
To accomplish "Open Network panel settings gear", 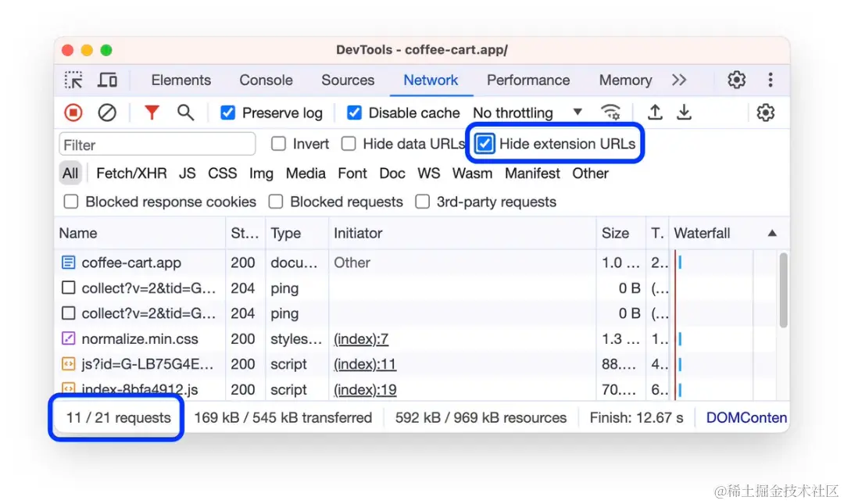I will [765, 113].
